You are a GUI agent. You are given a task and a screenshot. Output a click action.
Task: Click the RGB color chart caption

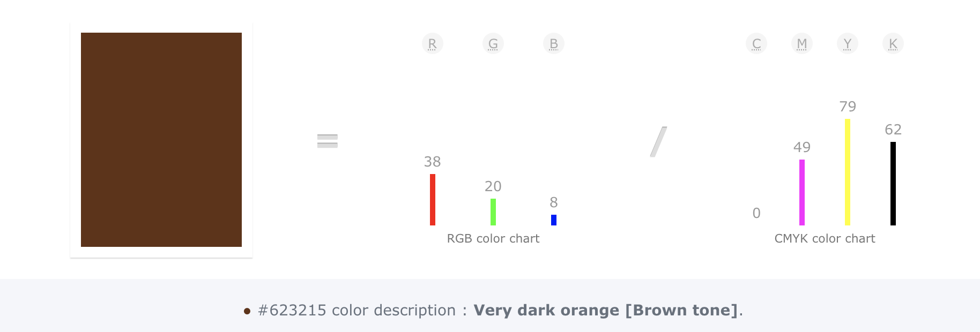[493, 239]
